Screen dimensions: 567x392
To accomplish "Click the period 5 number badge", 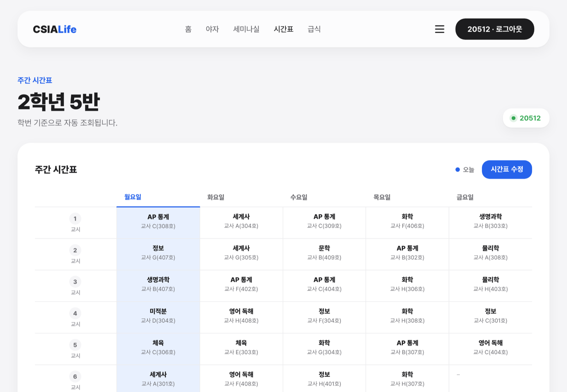I will click(75, 345).
